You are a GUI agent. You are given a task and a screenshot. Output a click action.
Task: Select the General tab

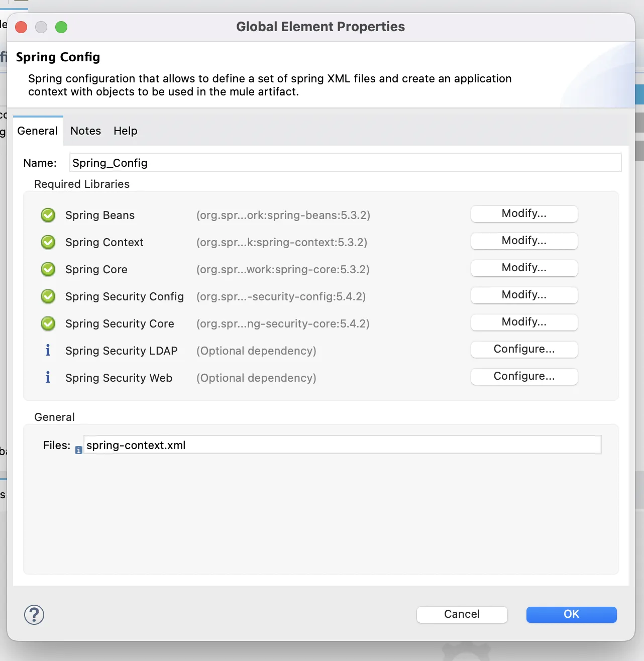(38, 131)
